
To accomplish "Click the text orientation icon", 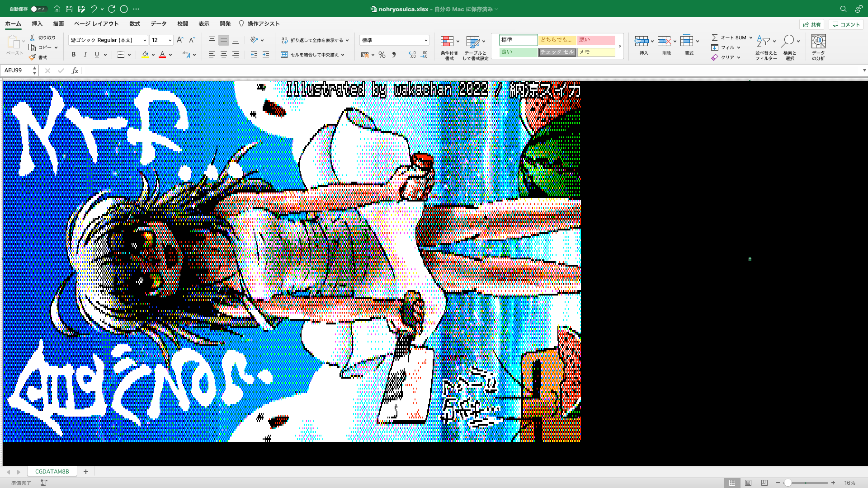I will [255, 40].
